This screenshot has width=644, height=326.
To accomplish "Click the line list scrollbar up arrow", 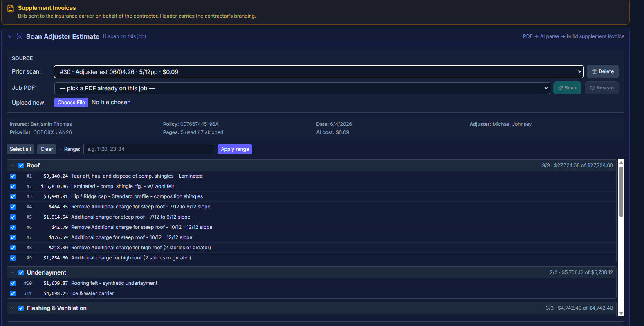I will coord(621,163).
